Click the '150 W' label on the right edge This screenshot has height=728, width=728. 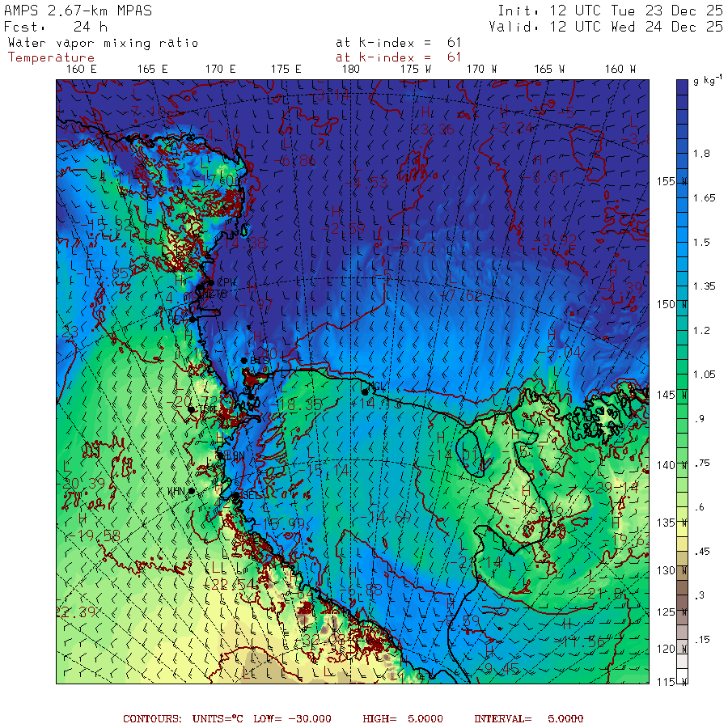[x=672, y=304]
